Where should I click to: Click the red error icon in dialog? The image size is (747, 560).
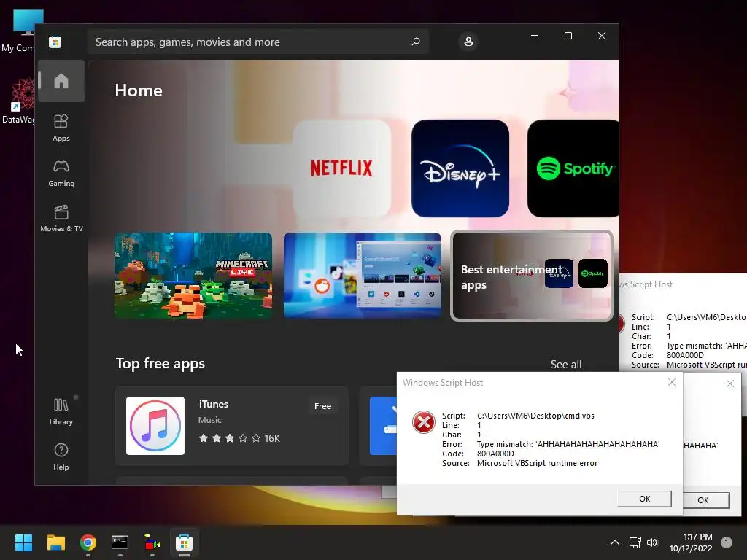pyautogui.click(x=424, y=422)
